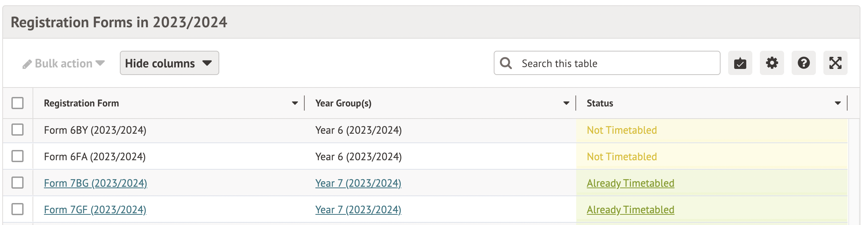The width and height of the screenshot is (868, 225).
Task: Click the help question mark icon
Action: [803, 63]
